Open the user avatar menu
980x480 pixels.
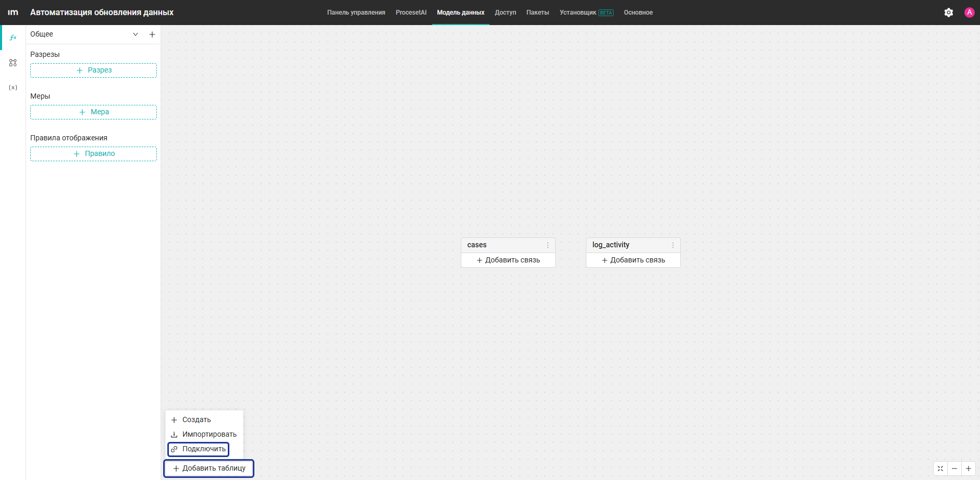coord(970,13)
